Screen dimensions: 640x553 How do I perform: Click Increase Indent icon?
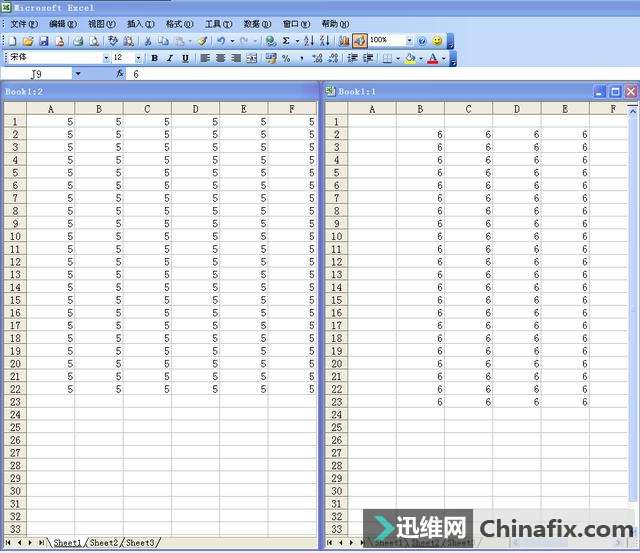tap(368, 58)
